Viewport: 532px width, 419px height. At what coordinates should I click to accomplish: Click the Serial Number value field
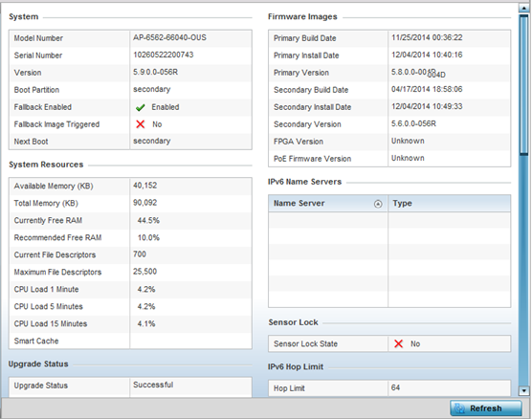190,55
